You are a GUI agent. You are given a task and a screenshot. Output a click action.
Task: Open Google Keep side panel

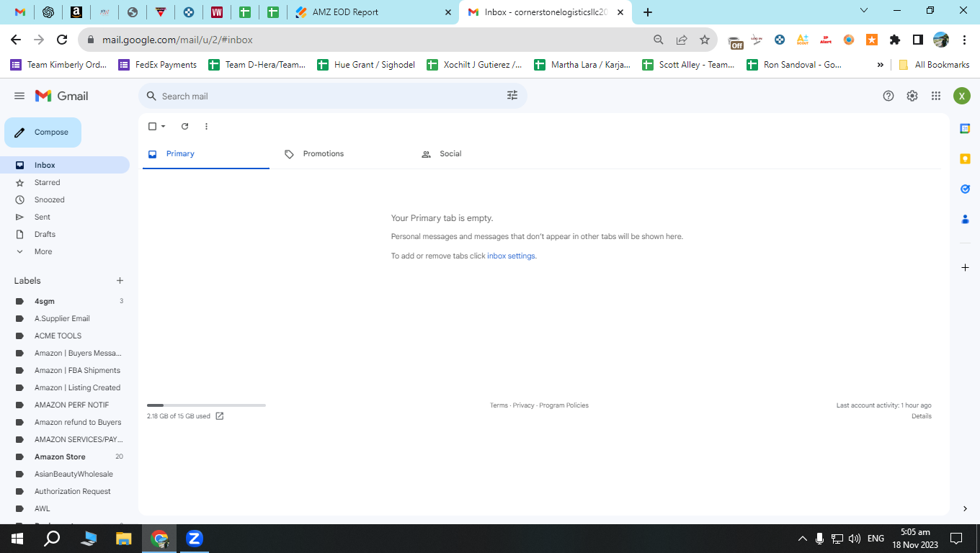point(965,158)
